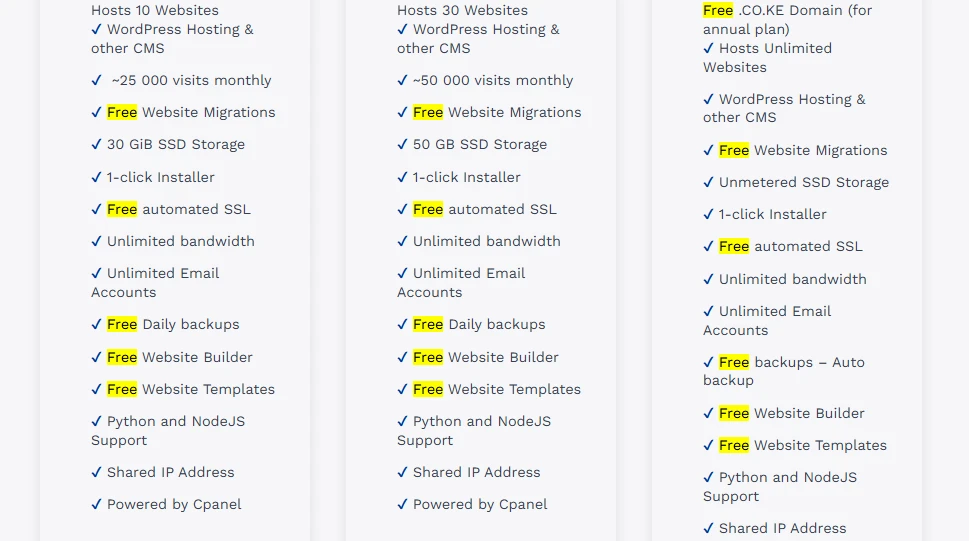Click the '~25 000 visits monthly' feature text
This screenshot has height=541, width=969.
pyautogui.click(x=192, y=80)
